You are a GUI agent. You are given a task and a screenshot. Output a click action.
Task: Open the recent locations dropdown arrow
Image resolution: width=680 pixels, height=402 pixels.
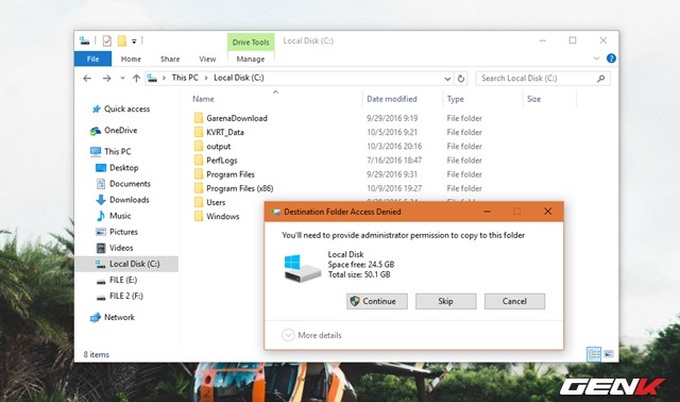120,77
